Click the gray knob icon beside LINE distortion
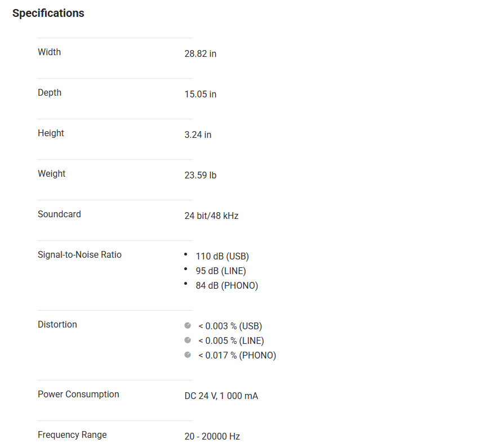Screen dimensions: 498x448 point(188,341)
